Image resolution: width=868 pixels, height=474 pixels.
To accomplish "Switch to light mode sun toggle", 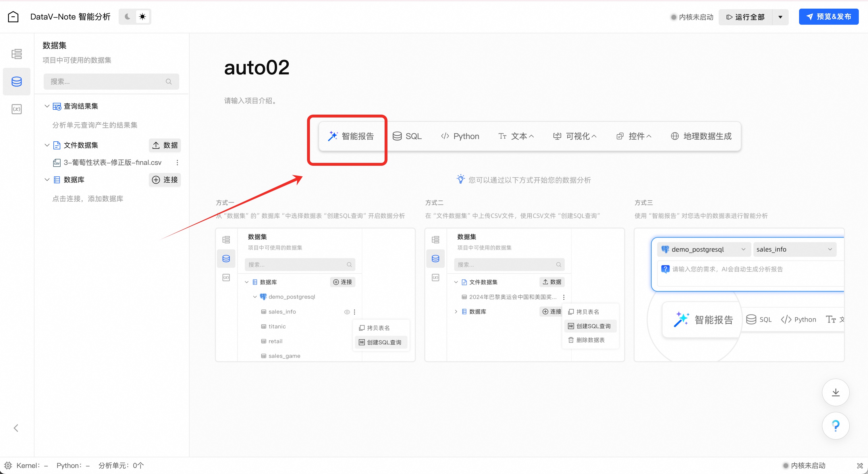I will click(x=142, y=17).
